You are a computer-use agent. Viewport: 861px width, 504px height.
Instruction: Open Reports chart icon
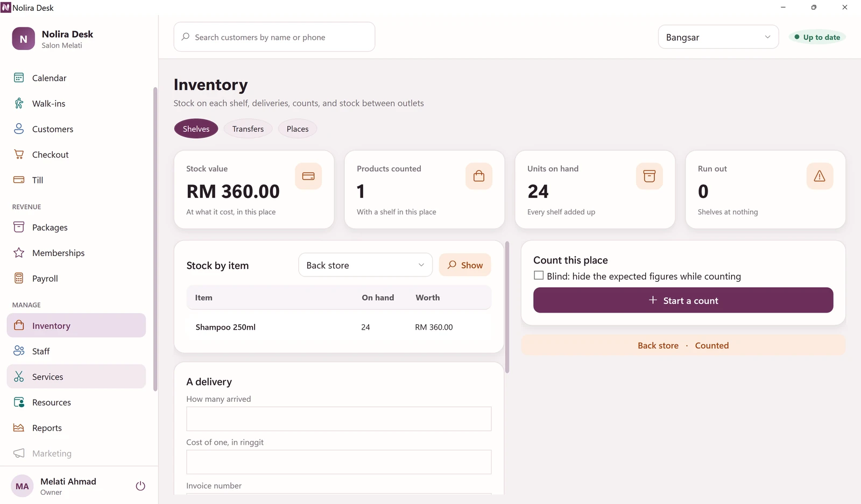click(19, 428)
